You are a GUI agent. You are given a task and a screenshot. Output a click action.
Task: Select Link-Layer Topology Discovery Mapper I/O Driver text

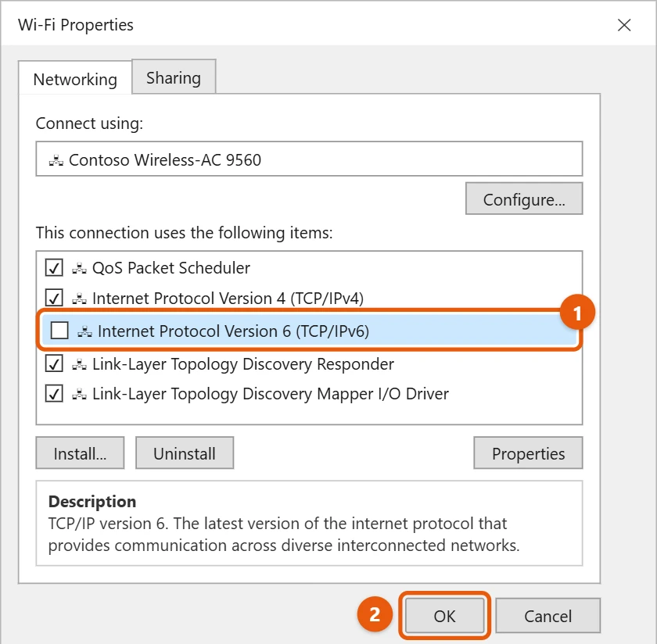click(x=271, y=394)
